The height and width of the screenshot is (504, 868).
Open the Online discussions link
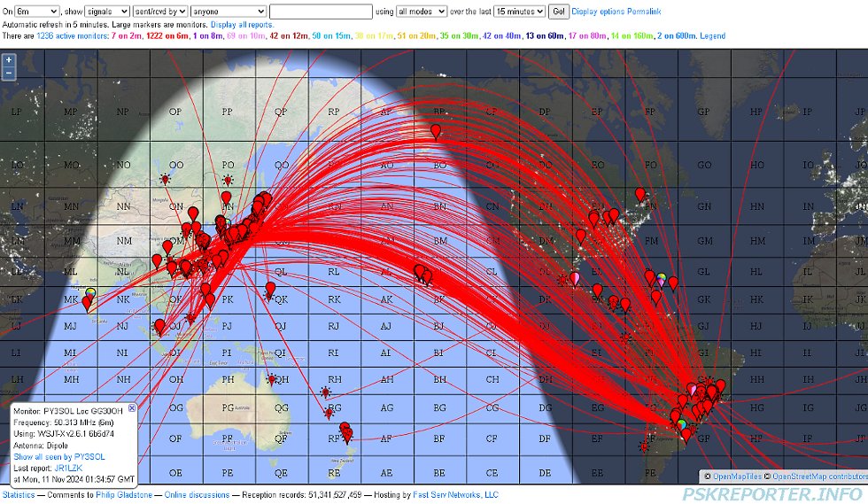[197, 494]
